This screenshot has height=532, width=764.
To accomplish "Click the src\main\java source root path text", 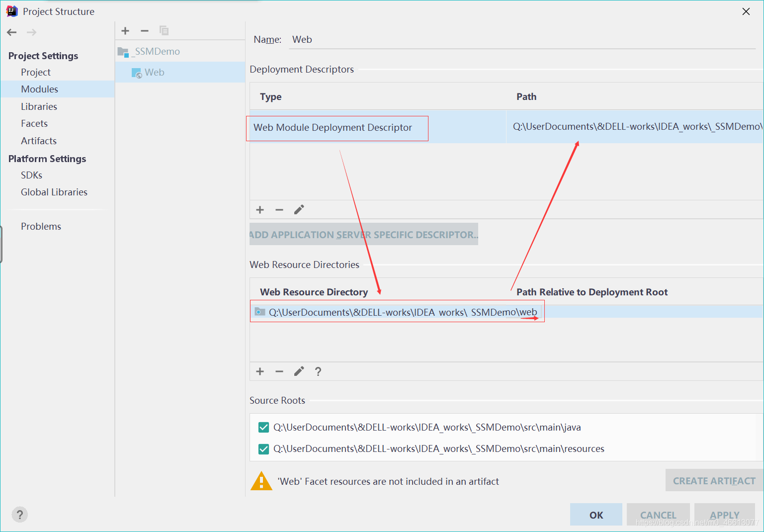I will (427, 428).
